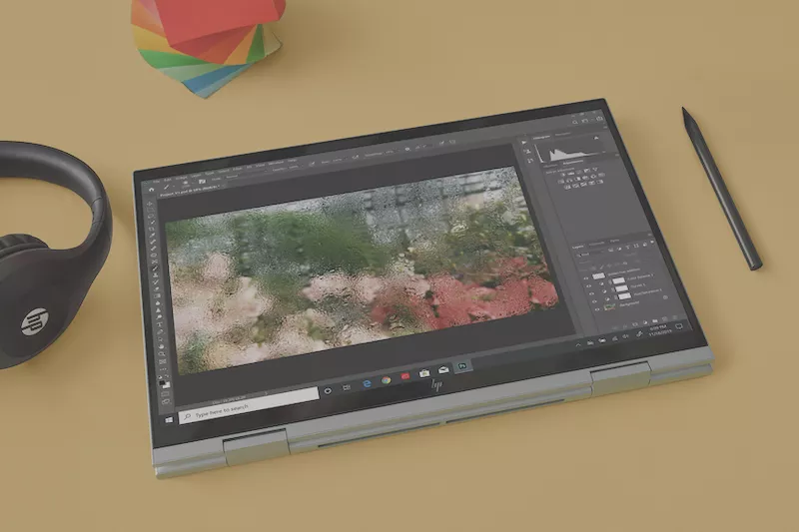The height and width of the screenshot is (532, 799).
Task: Open the Edit menu
Action: click(168, 180)
